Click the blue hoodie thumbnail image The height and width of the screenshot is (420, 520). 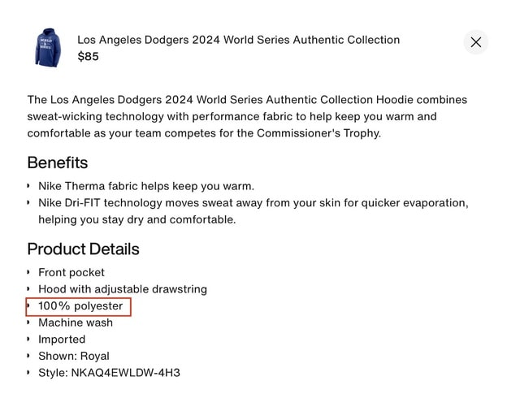[x=48, y=48]
